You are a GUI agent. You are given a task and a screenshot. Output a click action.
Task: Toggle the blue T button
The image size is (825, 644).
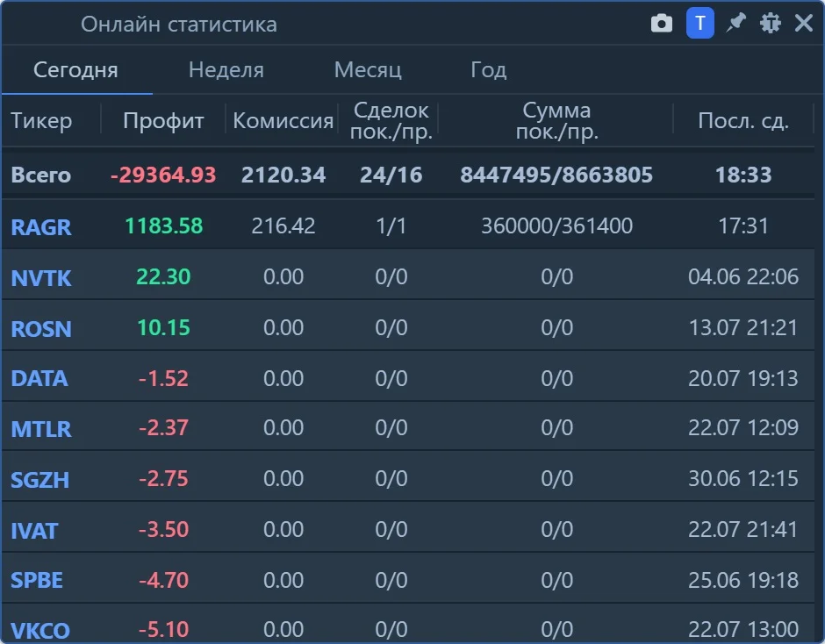[699, 24]
